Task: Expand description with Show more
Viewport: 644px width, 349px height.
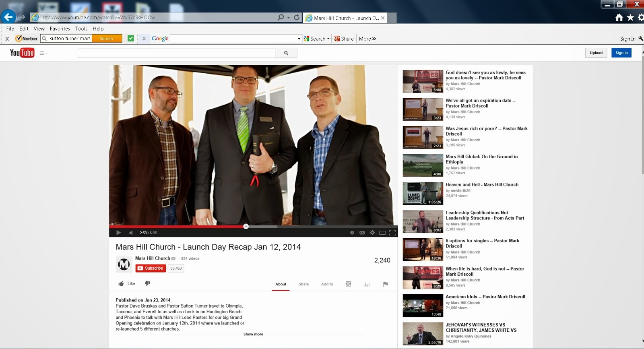Action: (x=253, y=334)
